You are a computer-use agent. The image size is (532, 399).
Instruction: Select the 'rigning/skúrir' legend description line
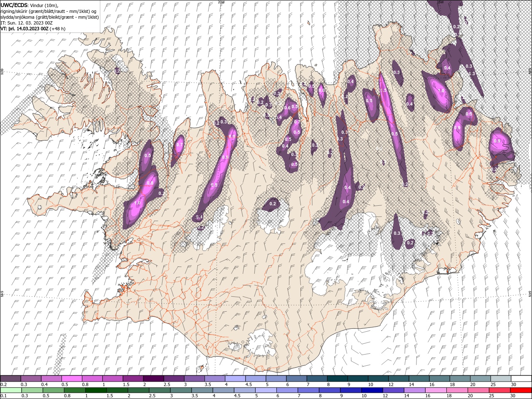(x=49, y=11)
